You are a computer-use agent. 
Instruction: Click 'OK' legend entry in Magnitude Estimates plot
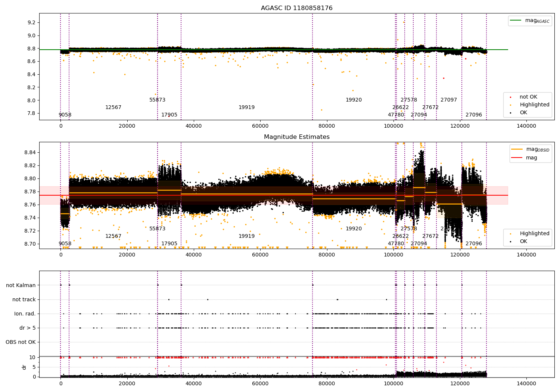(x=523, y=242)
